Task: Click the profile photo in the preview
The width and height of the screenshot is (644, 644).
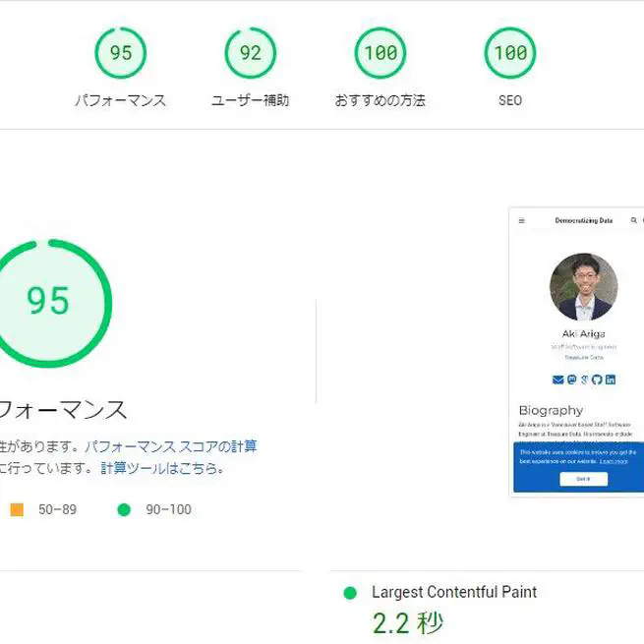Action: coord(584,287)
